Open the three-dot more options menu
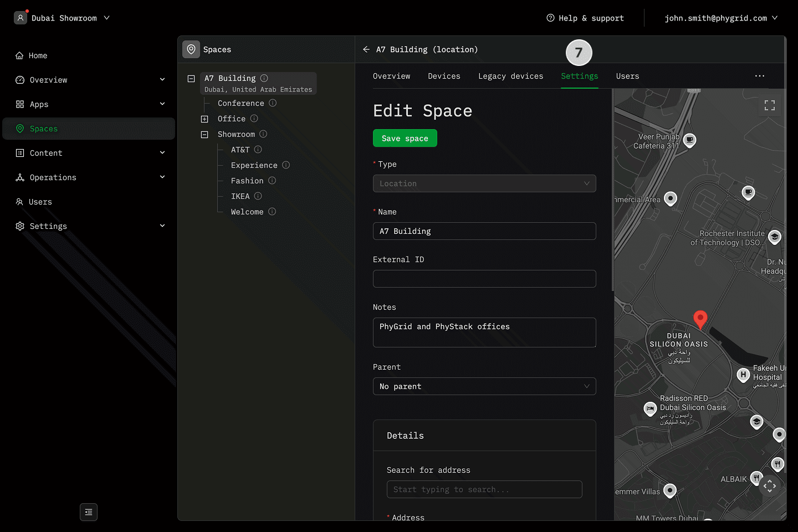This screenshot has width=798, height=532. tap(760, 76)
